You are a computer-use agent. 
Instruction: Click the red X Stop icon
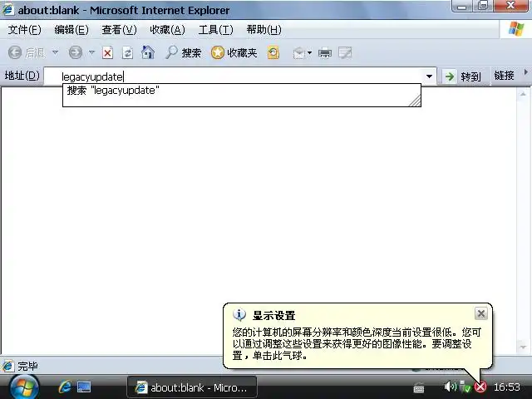(x=107, y=53)
